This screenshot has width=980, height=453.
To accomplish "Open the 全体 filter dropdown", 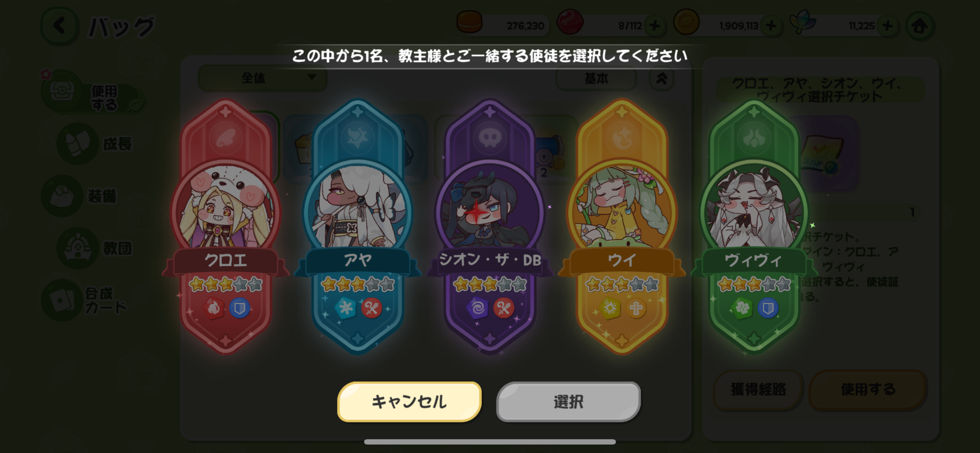I will click(262, 78).
